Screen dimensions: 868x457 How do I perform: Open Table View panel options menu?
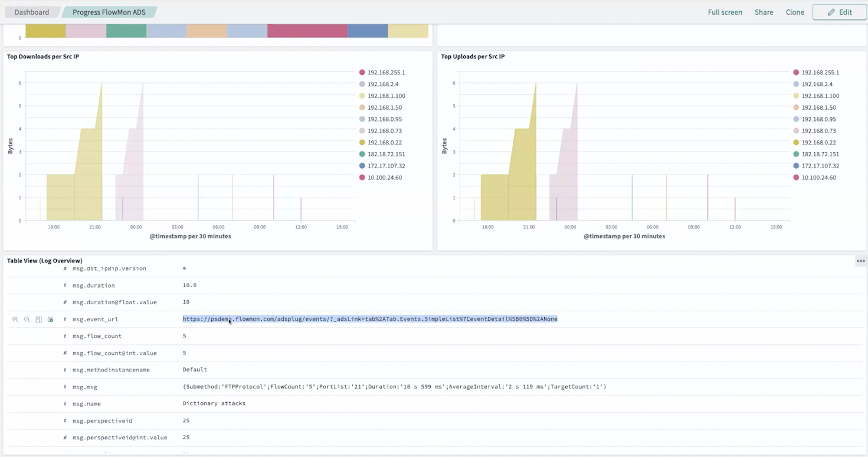pos(860,261)
